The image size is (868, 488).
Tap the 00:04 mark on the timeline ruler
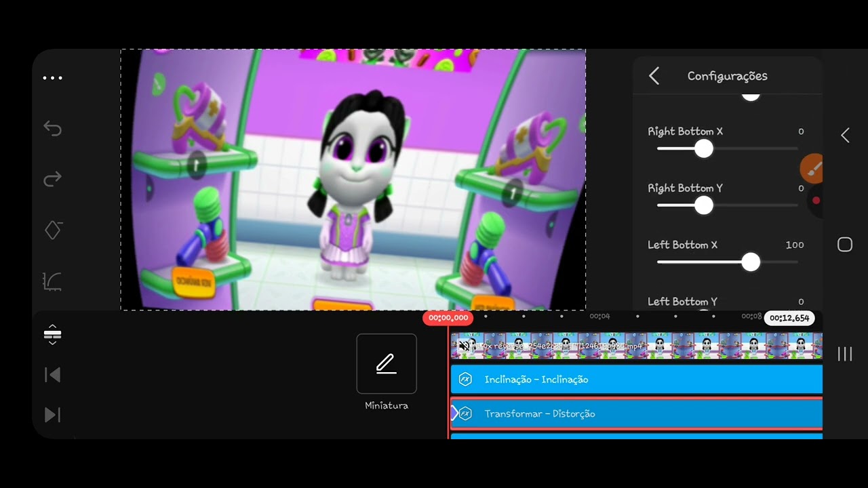coord(599,317)
